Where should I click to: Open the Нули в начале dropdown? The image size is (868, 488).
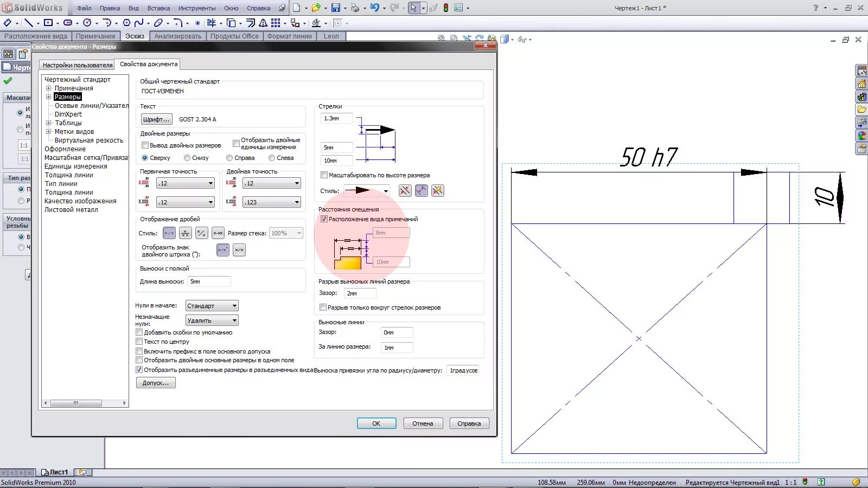click(212, 306)
